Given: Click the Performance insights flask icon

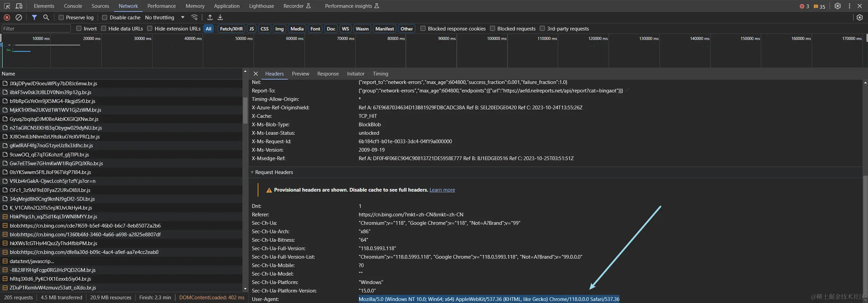Looking at the screenshot, I should point(376,6).
